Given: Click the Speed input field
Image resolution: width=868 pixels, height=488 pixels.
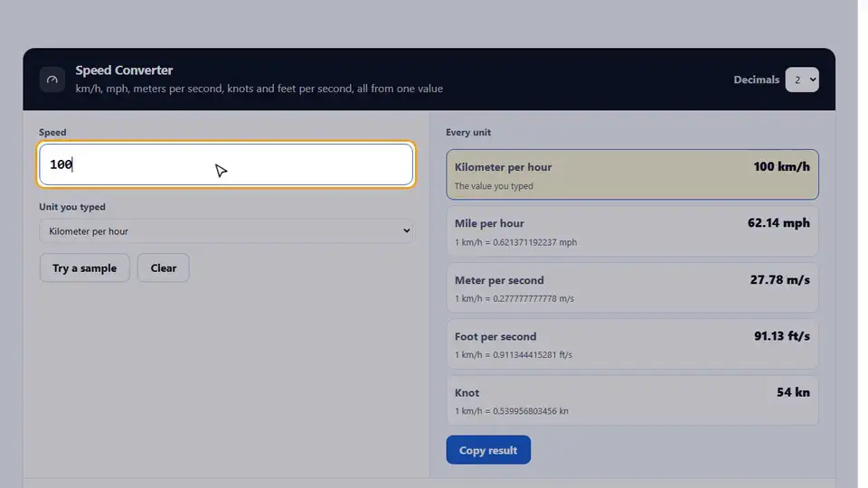Looking at the screenshot, I should tap(226, 164).
